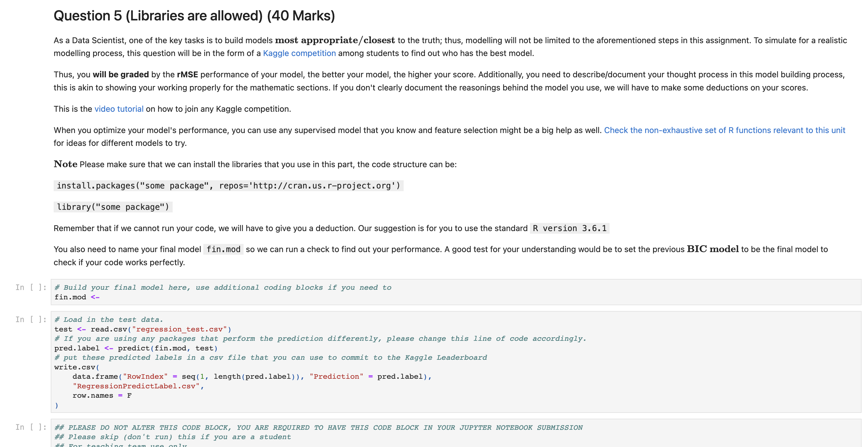
Task: Select the second cell's In prompt
Action: click(31, 319)
